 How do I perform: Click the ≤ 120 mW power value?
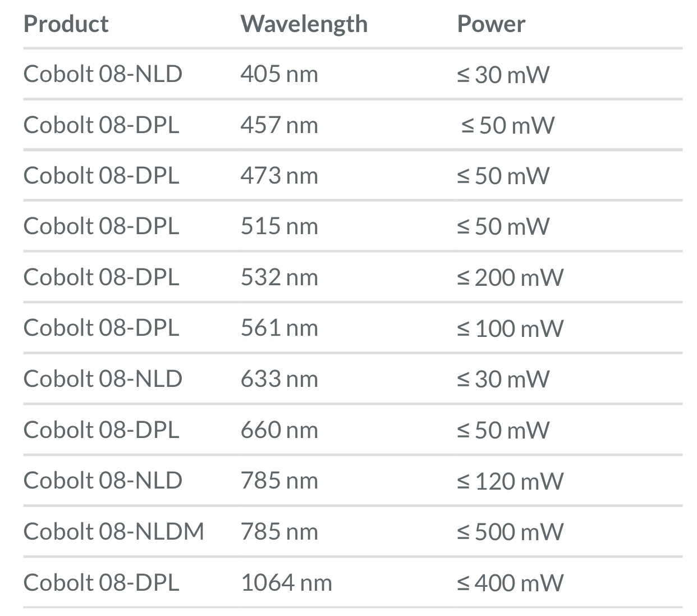click(x=510, y=481)
